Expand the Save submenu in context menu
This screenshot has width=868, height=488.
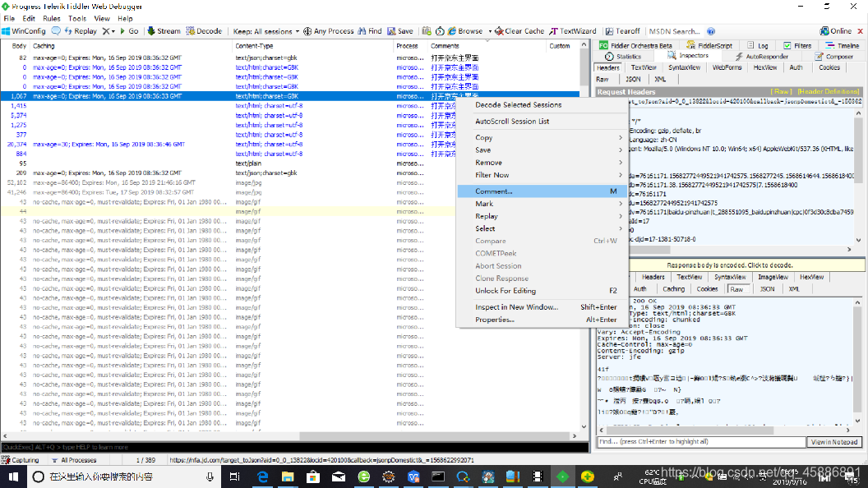click(x=542, y=150)
